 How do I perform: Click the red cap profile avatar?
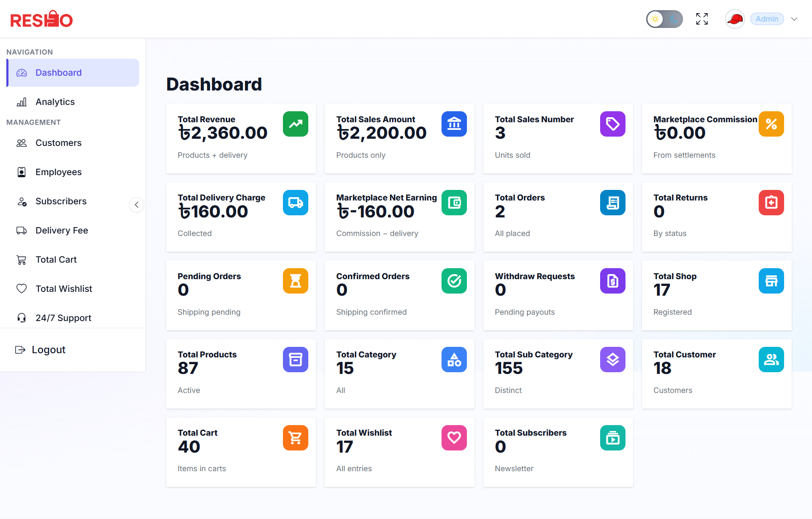pos(735,19)
